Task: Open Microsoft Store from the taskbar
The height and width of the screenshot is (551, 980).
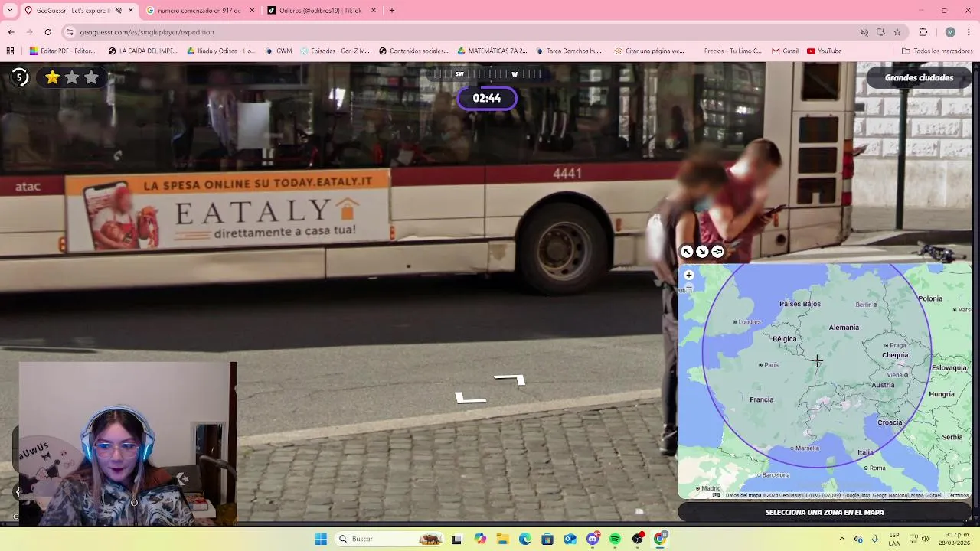Action: (x=547, y=539)
